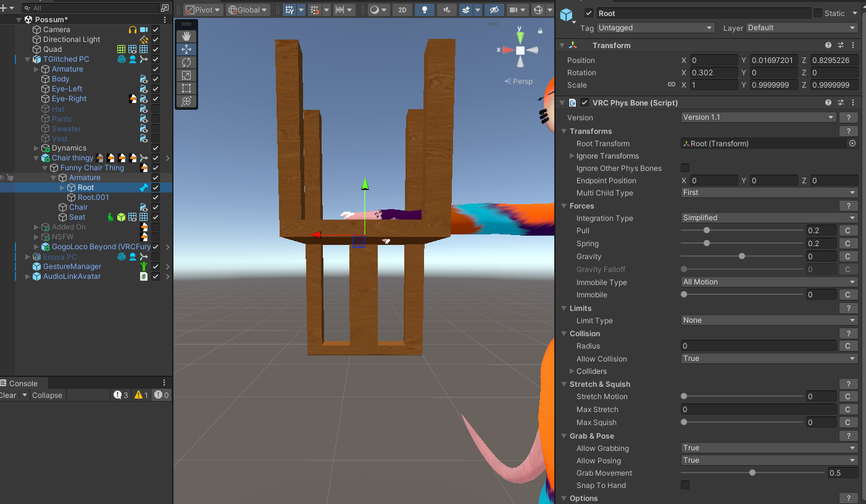Select the Rect transform tool
Screen dimensions: 866x504
point(186,88)
